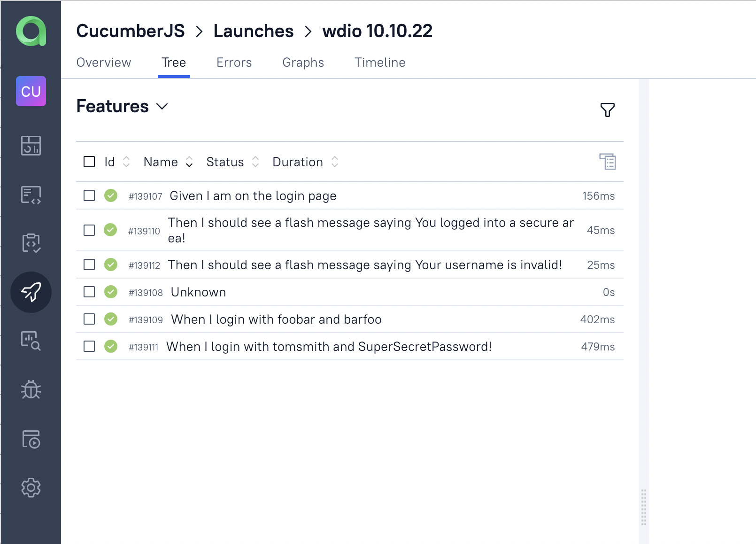Select the Launches rocket icon in sidebar
The height and width of the screenshot is (544, 756).
coord(31,292)
